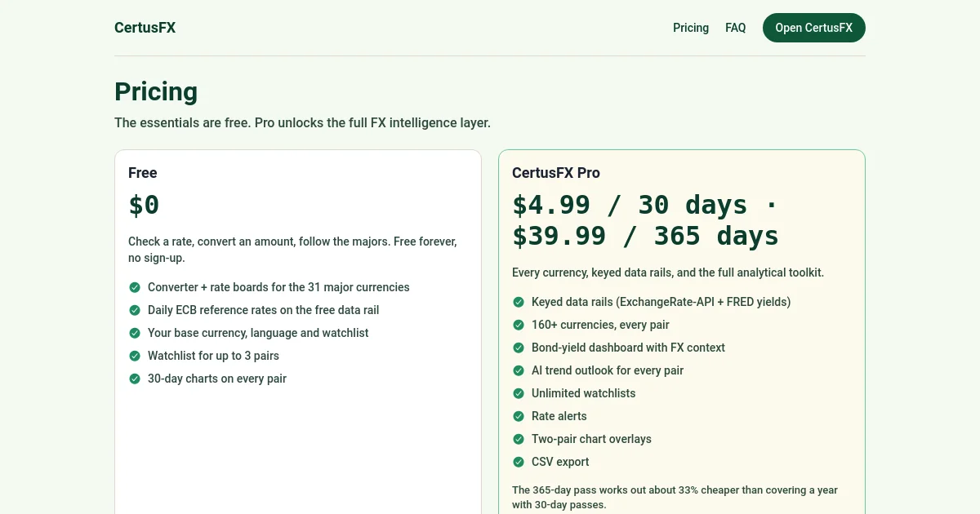Click 'CSV export' feature text

tap(560, 462)
